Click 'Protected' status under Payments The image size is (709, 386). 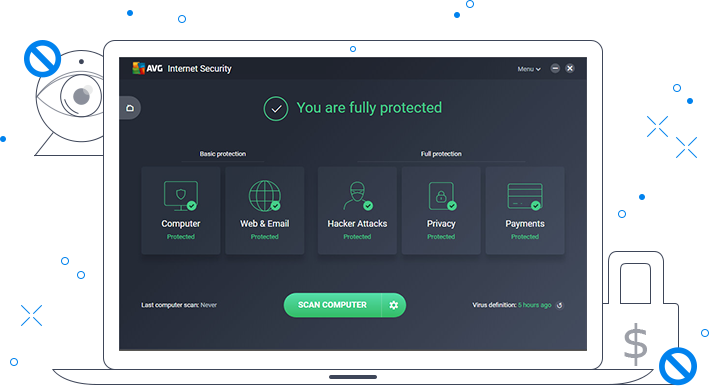525,237
